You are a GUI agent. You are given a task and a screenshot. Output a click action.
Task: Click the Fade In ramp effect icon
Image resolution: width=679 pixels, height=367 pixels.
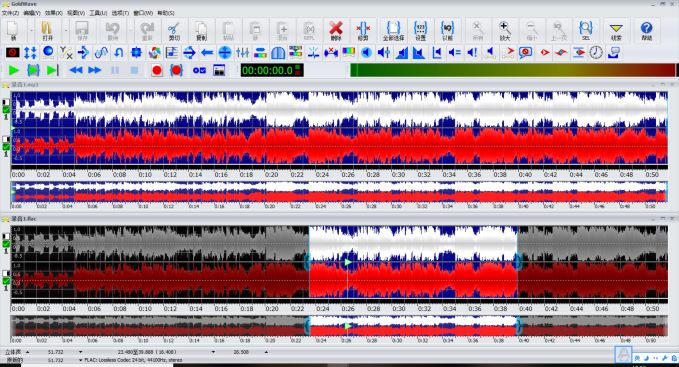click(x=401, y=53)
